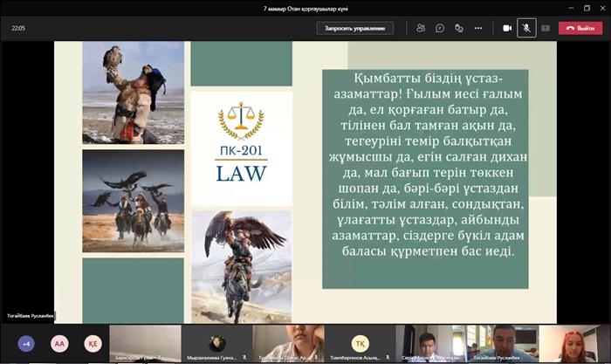
Task: Open the participants list panel
Action: [x=421, y=28]
